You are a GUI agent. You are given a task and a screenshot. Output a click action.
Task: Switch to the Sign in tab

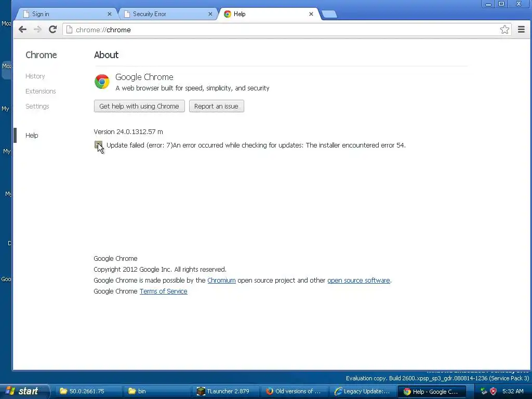tap(66, 14)
